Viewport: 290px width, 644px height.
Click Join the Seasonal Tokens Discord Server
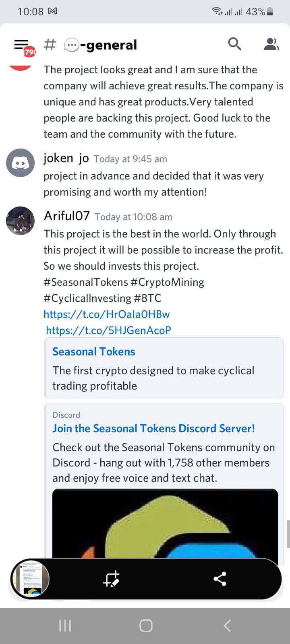click(153, 428)
